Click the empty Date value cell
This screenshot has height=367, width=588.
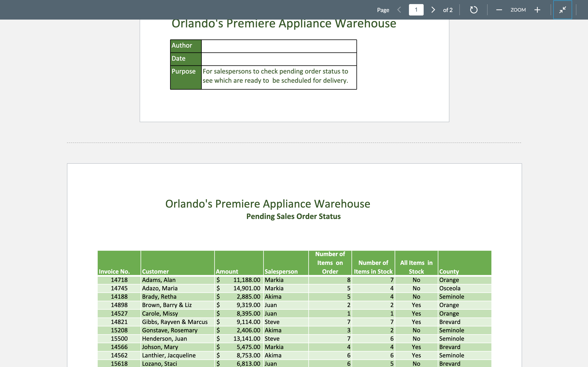[279, 59]
